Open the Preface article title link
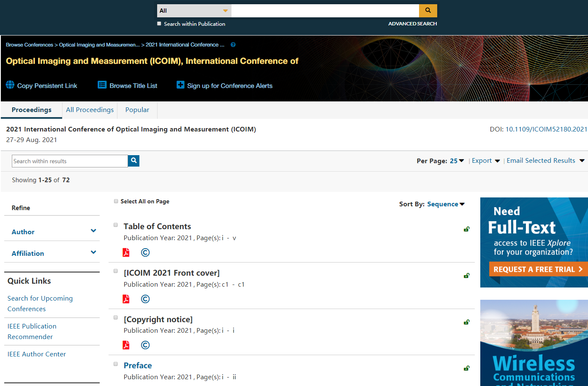This screenshot has width=588, height=386. (x=138, y=366)
